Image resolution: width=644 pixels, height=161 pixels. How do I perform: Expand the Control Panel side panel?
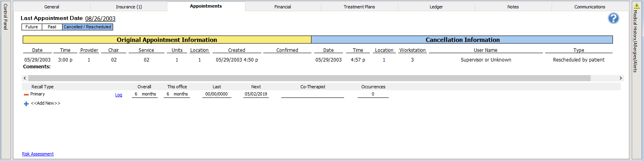tap(6, 80)
